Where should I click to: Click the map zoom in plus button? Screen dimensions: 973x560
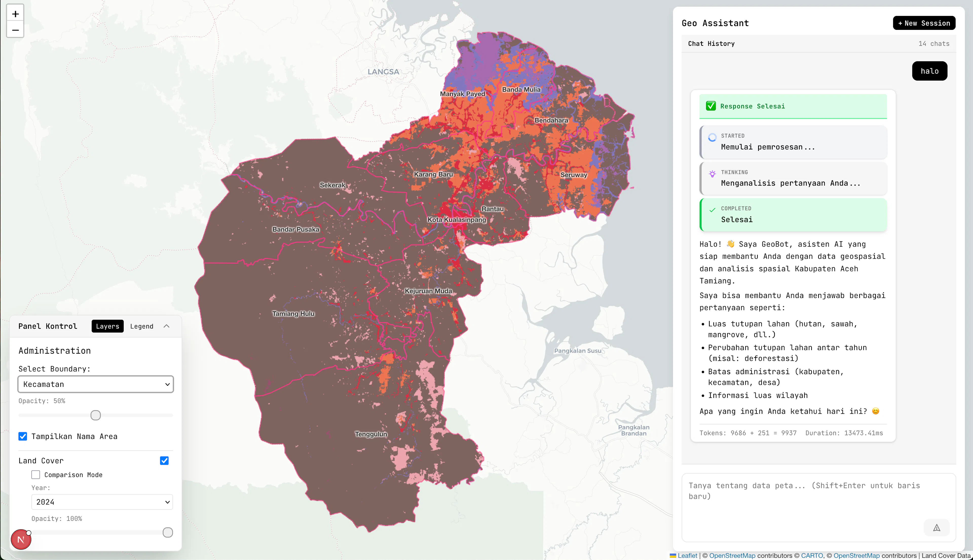[15, 14]
